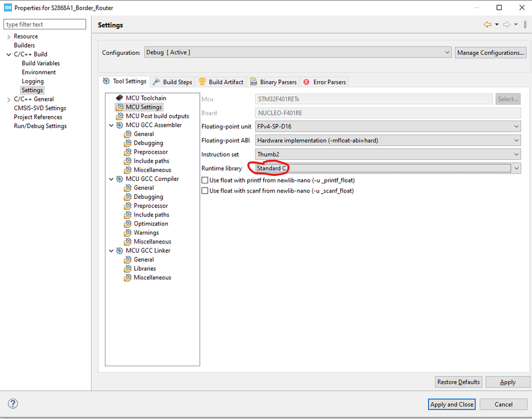Viewport: 532px width, 419px height.
Task: Open the Configuration dropdown
Action: click(x=298, y=52)
